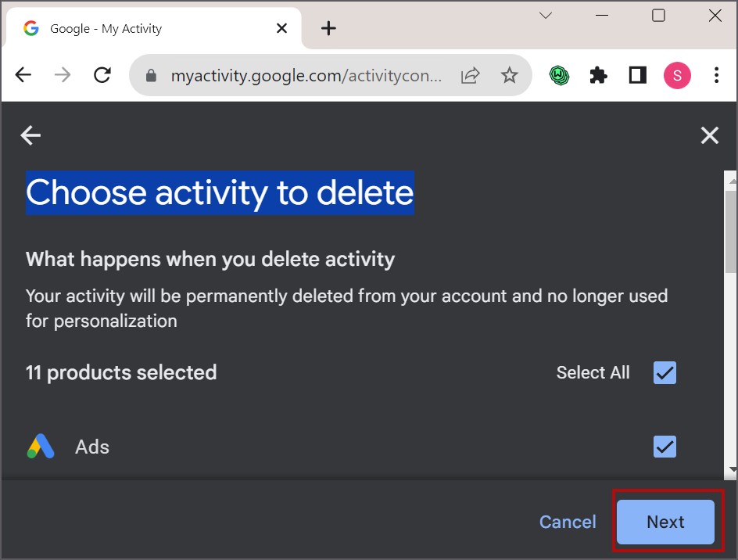Share this page via share icon
Viewport: 738px width, 560px height.
pos(470,75)
